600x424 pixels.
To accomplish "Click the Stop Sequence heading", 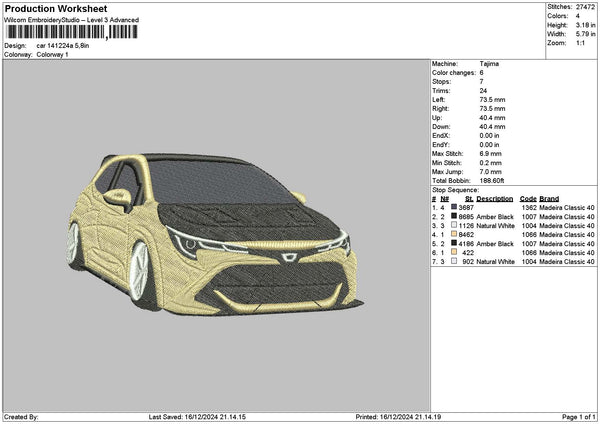I will coord(457,189).
